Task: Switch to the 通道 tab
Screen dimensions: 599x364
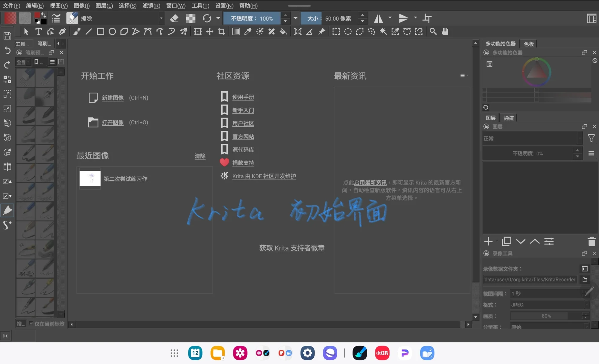Action: (x=509, y=118)
